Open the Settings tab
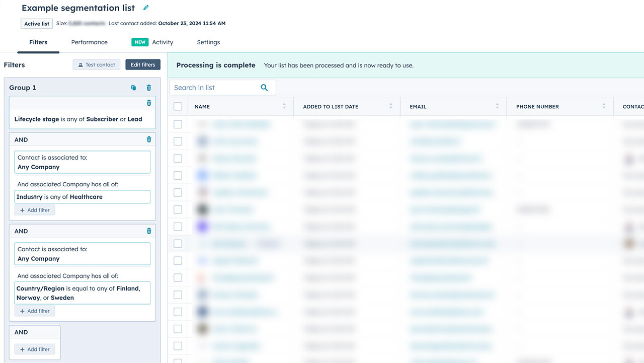The image size is (644, 363). (x=208, y=42)
